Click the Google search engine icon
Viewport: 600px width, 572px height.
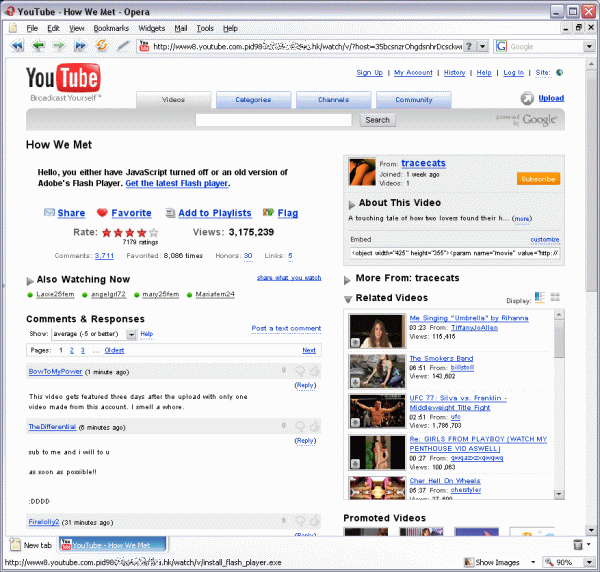tap(501, 46)
